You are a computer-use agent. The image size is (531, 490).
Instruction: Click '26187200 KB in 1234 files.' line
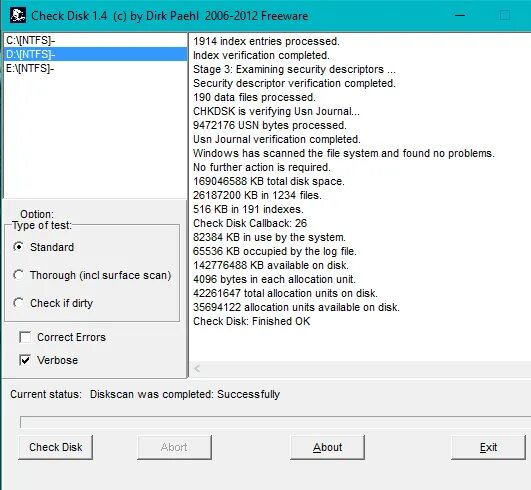[257, 195]
